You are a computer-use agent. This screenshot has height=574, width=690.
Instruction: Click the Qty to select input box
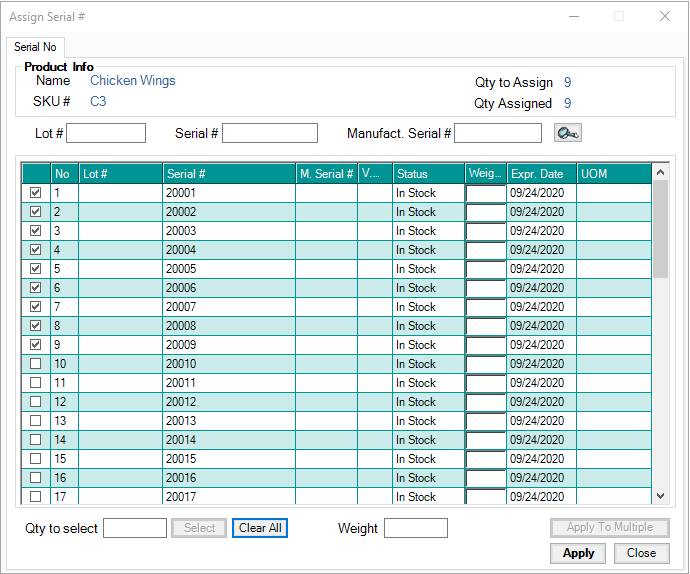pyautogui.click(x=135, y=528)
